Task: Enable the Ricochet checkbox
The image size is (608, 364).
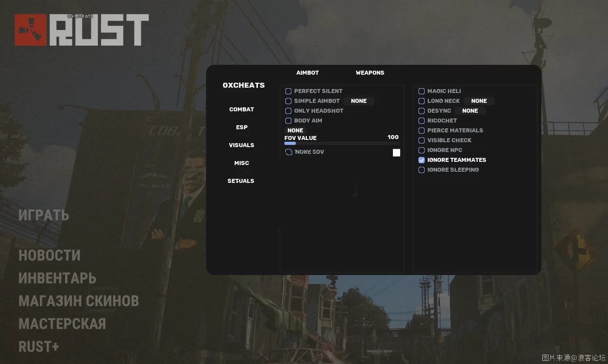Action: point(422,121)
